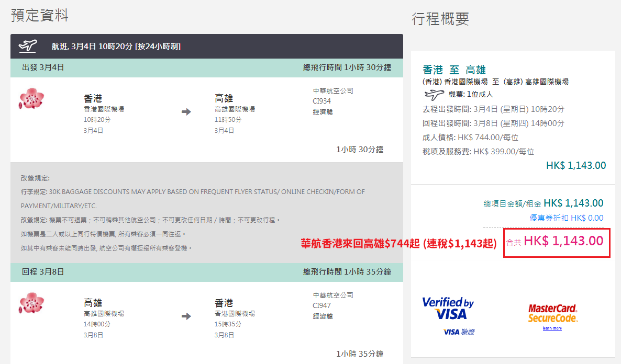
Task: Click 經濟艙 cabin class on the return flight
Action: (323, 316)
